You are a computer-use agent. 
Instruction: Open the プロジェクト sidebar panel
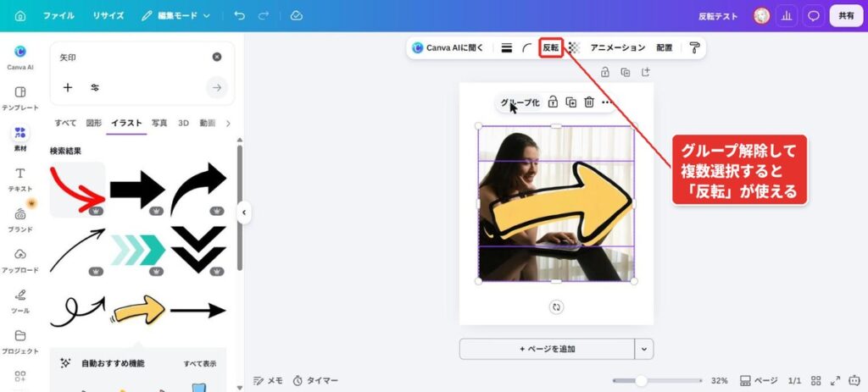coord(20,342)
